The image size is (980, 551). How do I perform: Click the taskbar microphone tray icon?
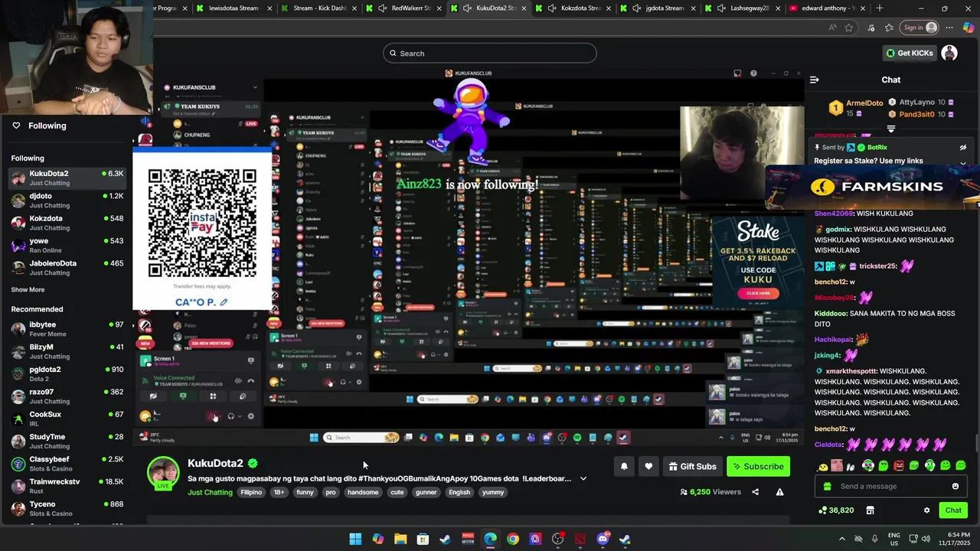coord(875,539)
